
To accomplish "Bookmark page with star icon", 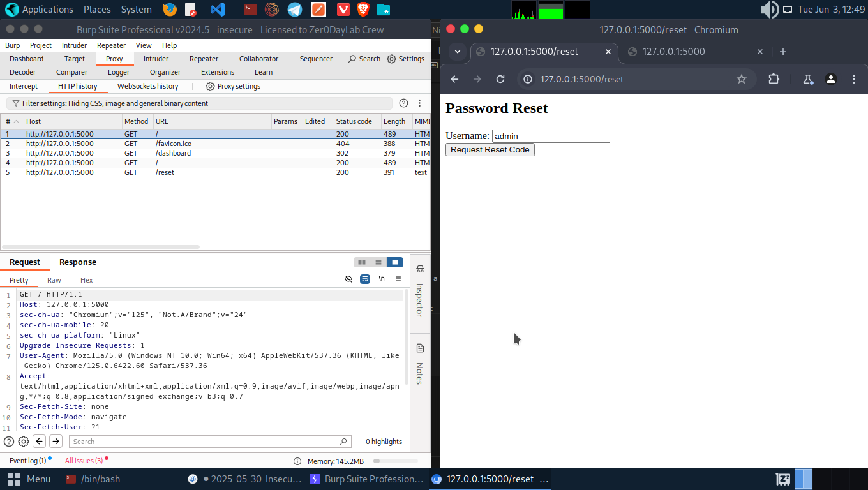I will click(x=742, y=79).
